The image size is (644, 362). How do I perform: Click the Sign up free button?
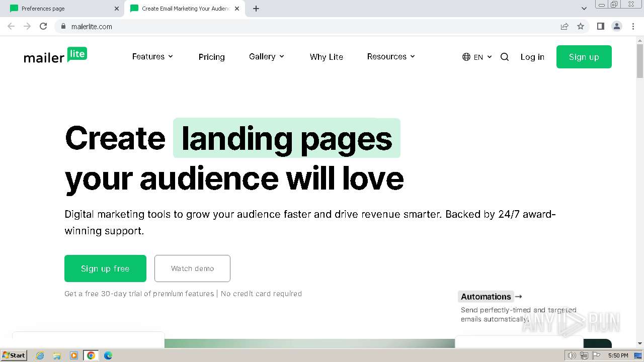pos(105,268)
